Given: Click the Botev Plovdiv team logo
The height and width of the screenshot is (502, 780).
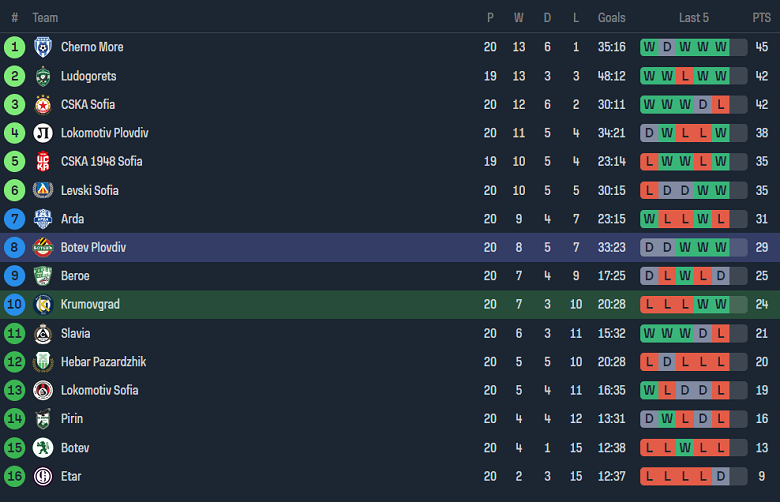Looking at the screenshot, I should [x=43, y=247].
